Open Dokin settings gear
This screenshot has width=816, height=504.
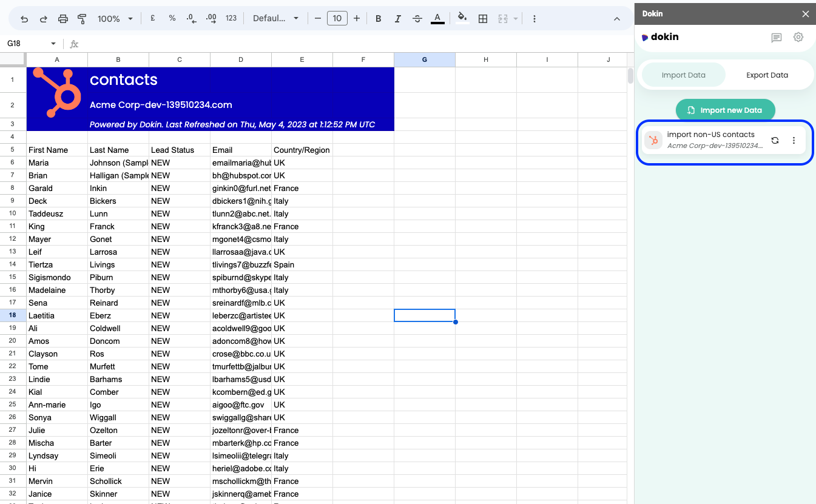coord(798,37)
